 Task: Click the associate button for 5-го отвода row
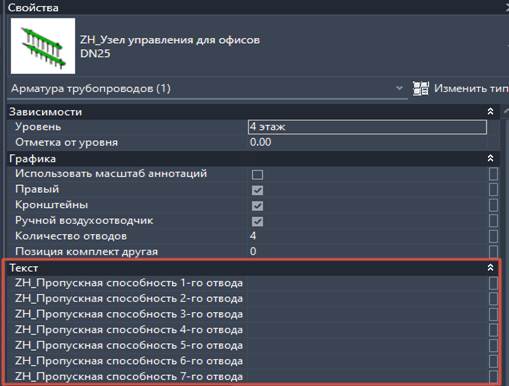(x=493, y=346)
